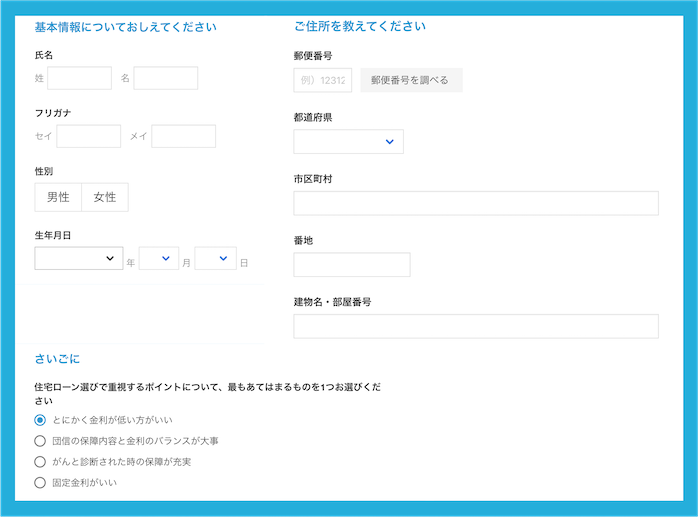
Task: Expand the 都道府県 prefecture dropdown
Action: pyautogui.click(x=348, y=142)
